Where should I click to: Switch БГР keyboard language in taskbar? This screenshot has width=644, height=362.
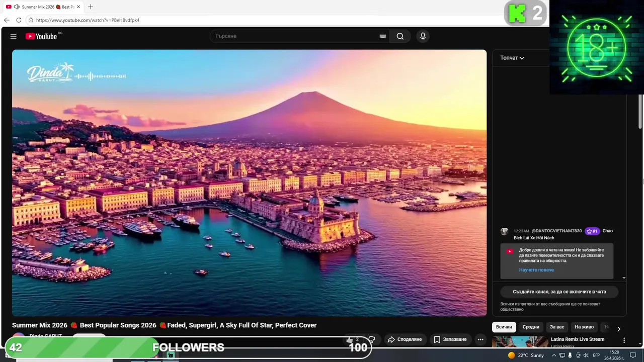click(x=596, y=355)
